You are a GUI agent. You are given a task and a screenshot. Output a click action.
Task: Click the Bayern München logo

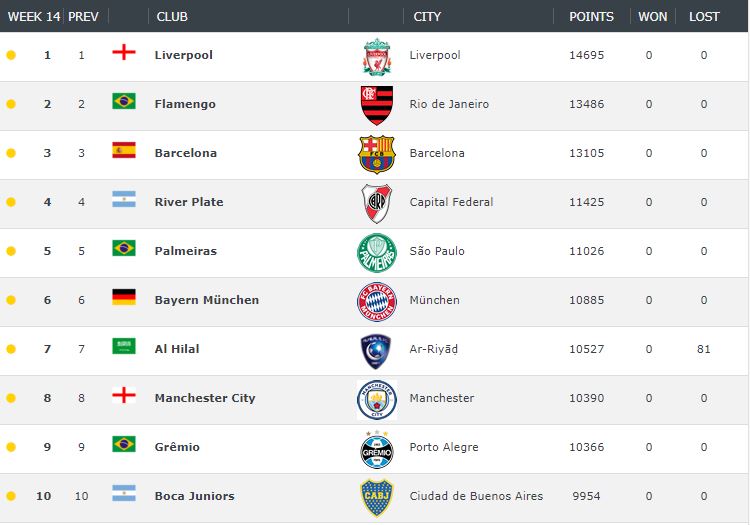click(377, 302)
